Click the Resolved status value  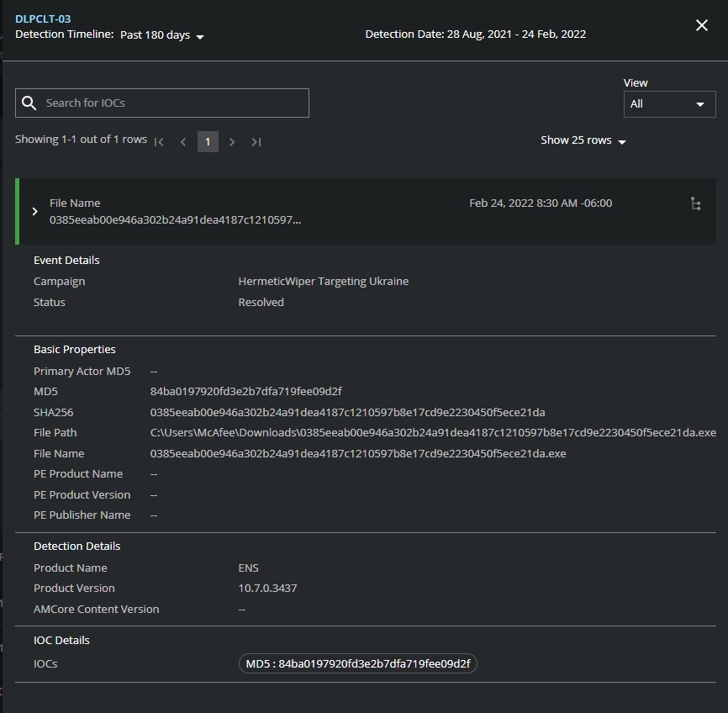tap(261, 302)
